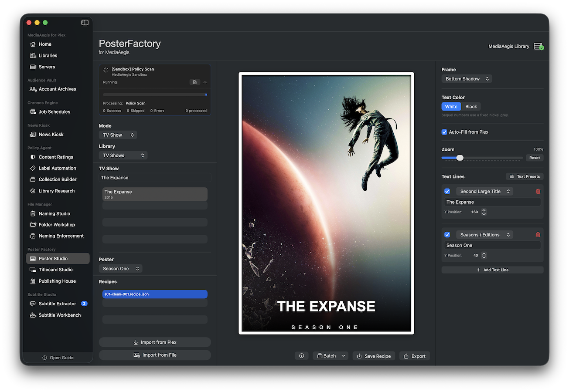This screenshot has height=392, width=569.
Task: Click the Naming Studio icon
Action: tap(33, 214)
